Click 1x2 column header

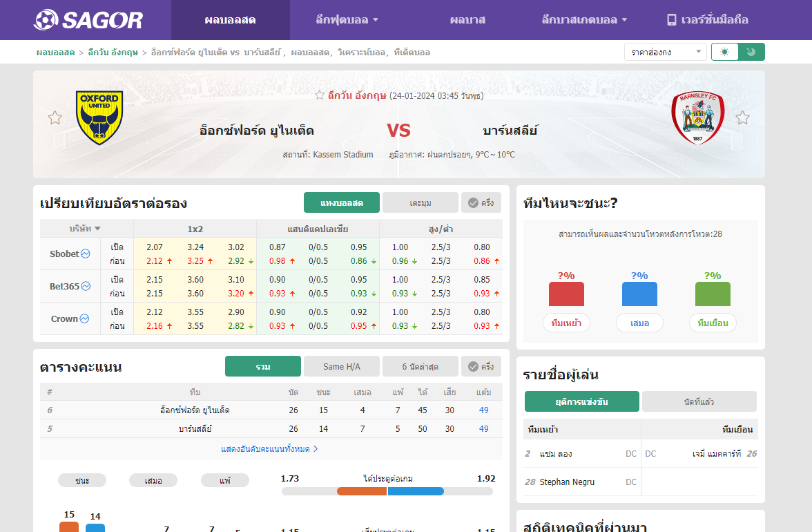click(195, 229)
